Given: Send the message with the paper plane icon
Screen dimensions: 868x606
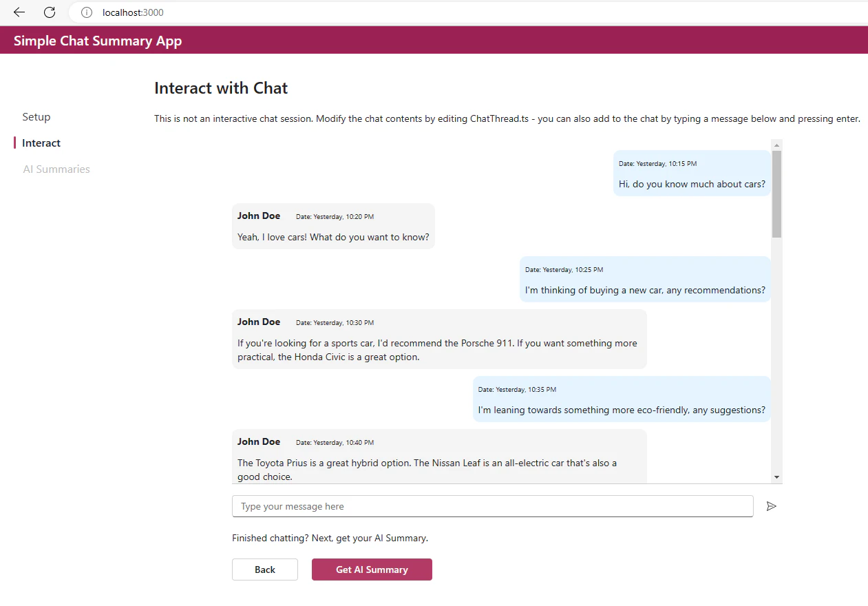Looking at the screenshot, I should coord(772,506).
